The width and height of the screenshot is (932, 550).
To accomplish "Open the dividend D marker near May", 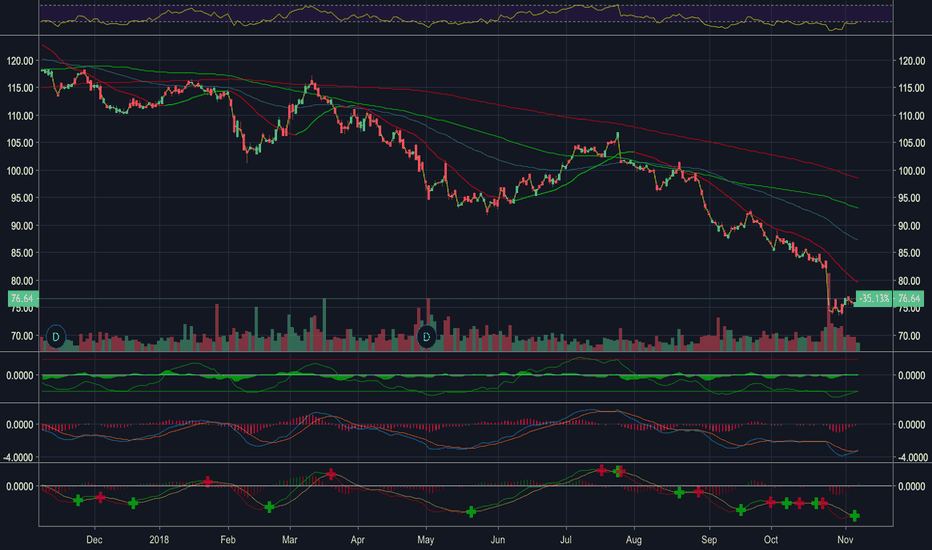I will click(x=426, y=337).
